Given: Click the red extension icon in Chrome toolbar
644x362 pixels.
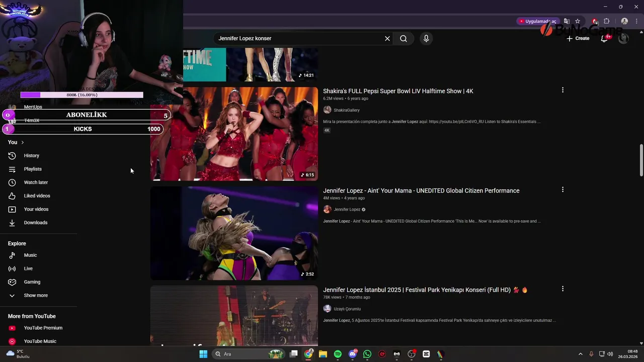Looking at the screenshot, I should 595,21.
